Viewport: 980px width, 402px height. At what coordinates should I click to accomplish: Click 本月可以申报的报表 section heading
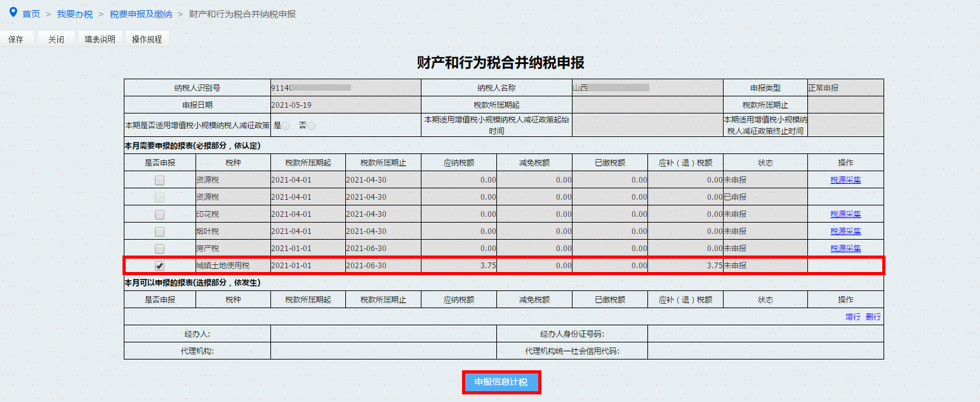coord(192,282)
